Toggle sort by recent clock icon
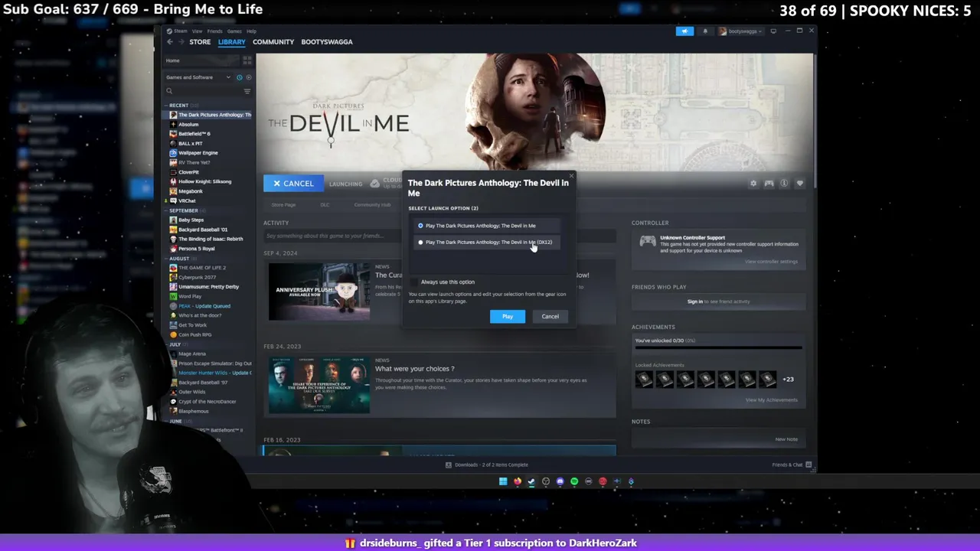This screenshot has width=980, height=551. click(x=239, y=77)
